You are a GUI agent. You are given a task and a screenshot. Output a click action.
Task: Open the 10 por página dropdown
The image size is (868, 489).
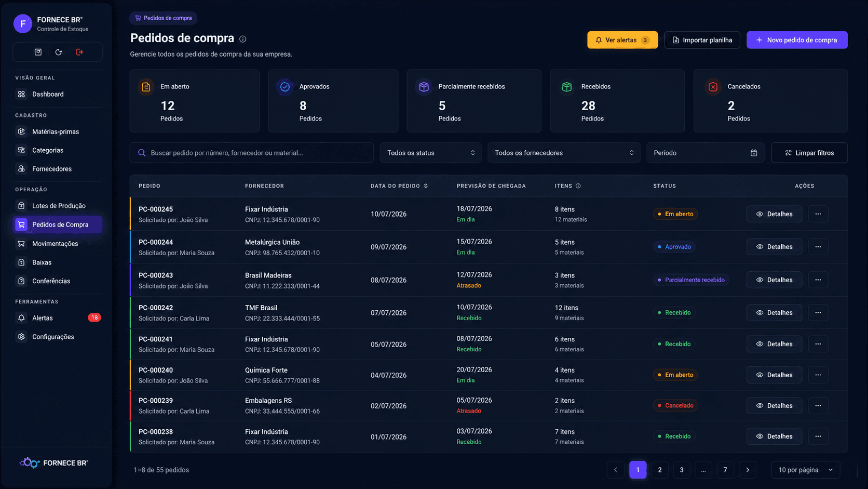(x=806, y=470)
